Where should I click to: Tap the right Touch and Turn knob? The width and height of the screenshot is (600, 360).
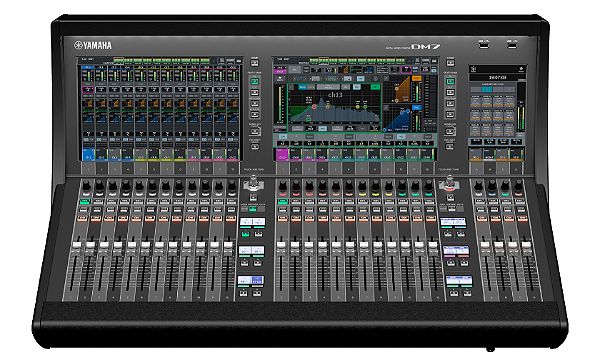(450, 183)
